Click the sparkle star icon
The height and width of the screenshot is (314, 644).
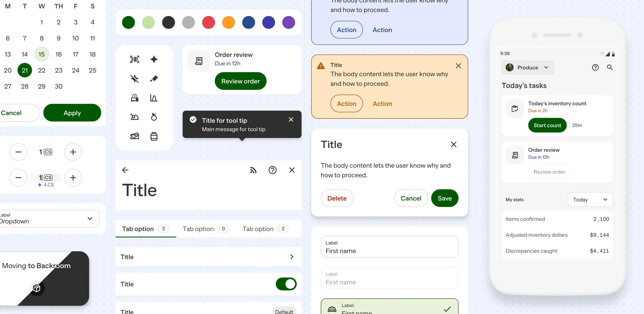point(154,59)
